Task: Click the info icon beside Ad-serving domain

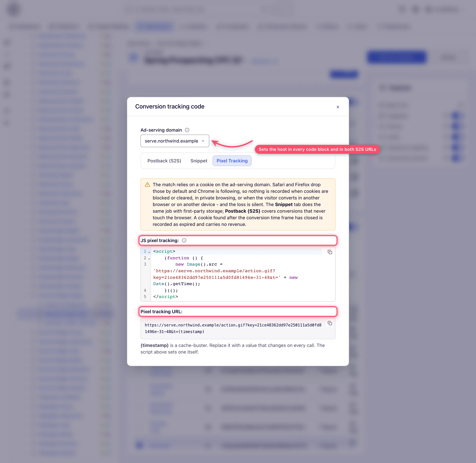Action: coord(187,130)
